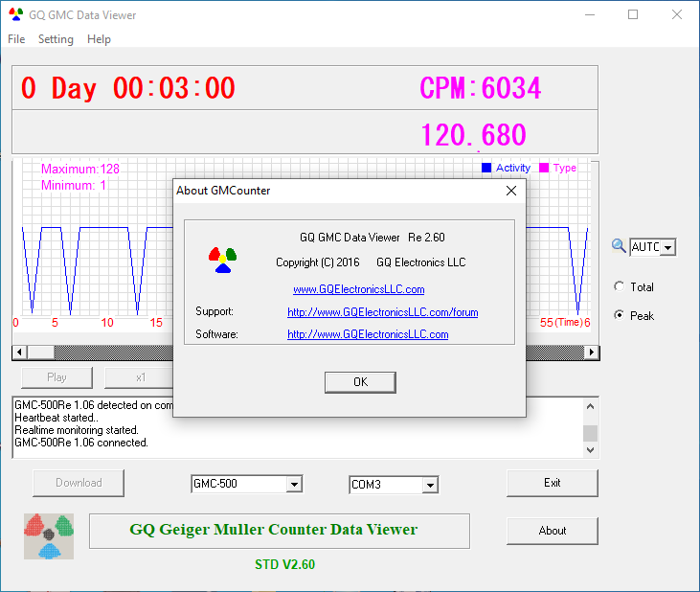Maximize the GQ GMC Data Viewer window

[x=633, y=14]
